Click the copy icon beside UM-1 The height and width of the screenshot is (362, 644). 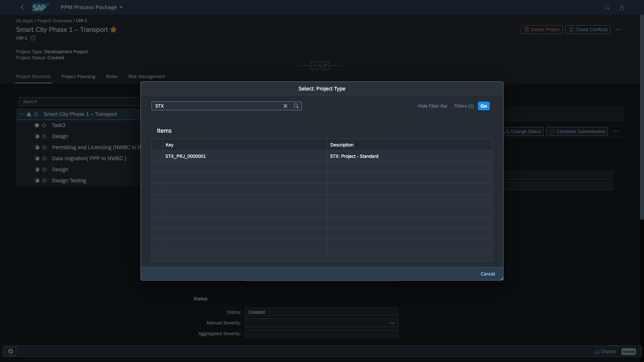pos(33,38)
